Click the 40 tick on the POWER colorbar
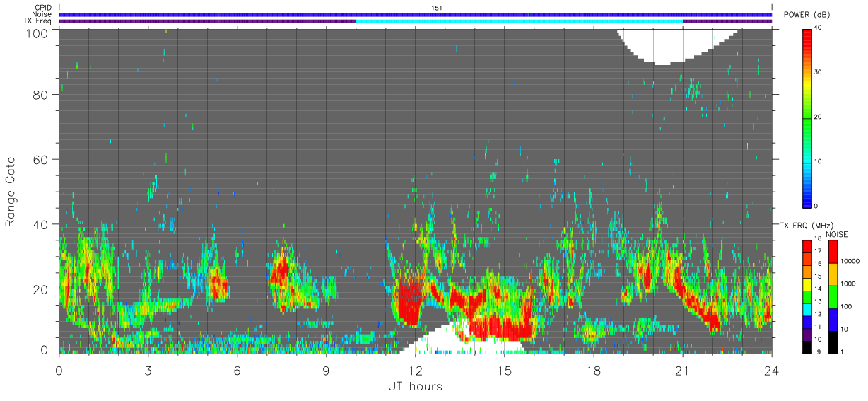 [818, 28]
